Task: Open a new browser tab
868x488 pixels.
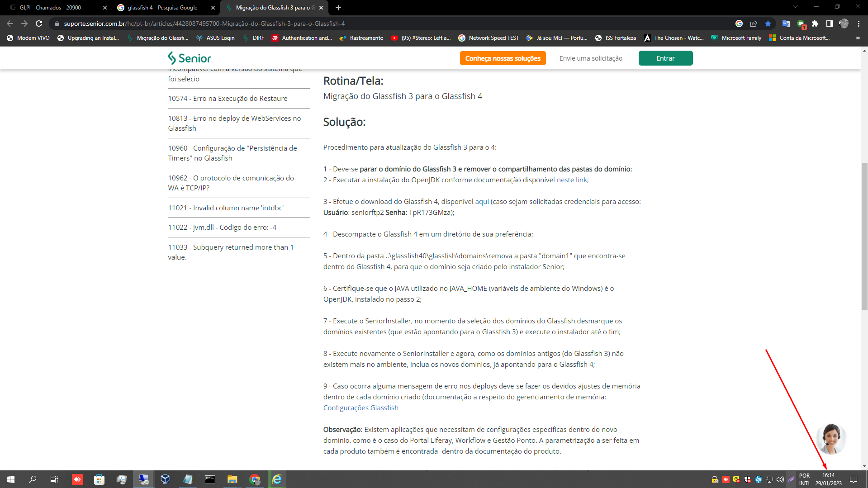Action: pyautogui.click(x=338, y=8)
